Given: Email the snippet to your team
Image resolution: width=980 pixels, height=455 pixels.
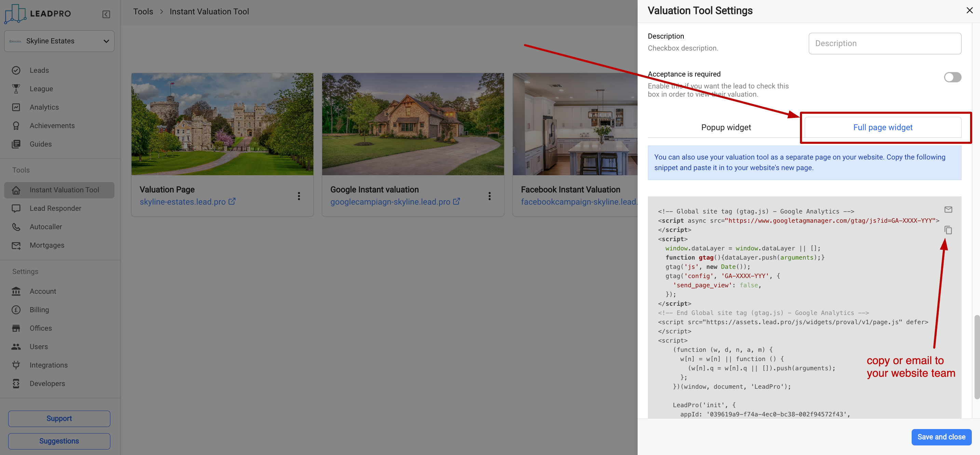Looking at the screenshot, I should pyautogui.click(x=948, y=209).
